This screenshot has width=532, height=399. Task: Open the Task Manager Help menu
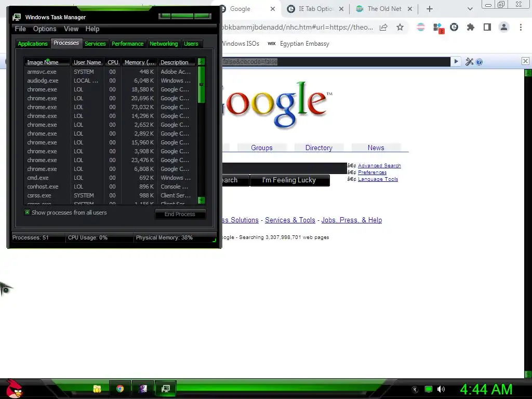pos(92,29)
